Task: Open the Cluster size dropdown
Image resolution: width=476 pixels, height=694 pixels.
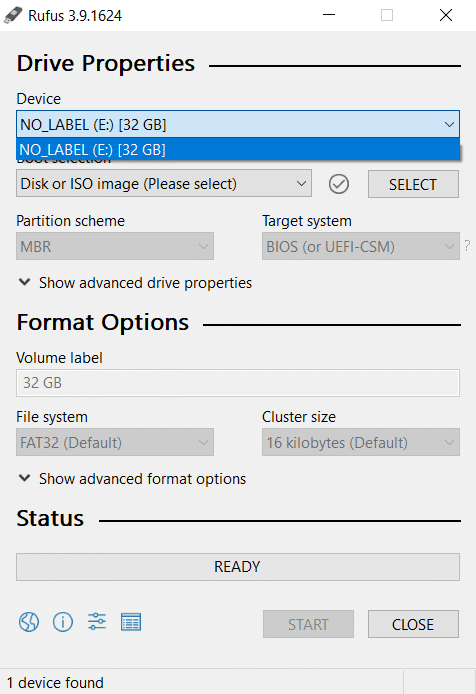Action: tap(361, 442)
